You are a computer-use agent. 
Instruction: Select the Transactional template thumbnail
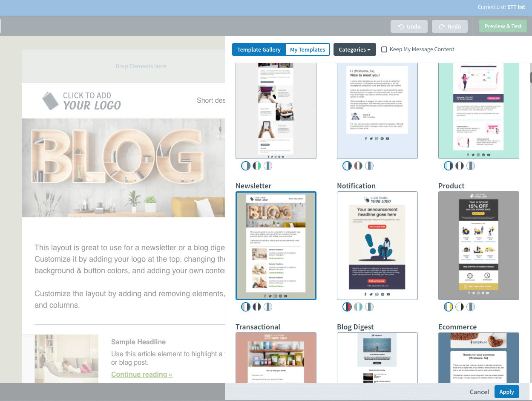(x=276, y=358)
